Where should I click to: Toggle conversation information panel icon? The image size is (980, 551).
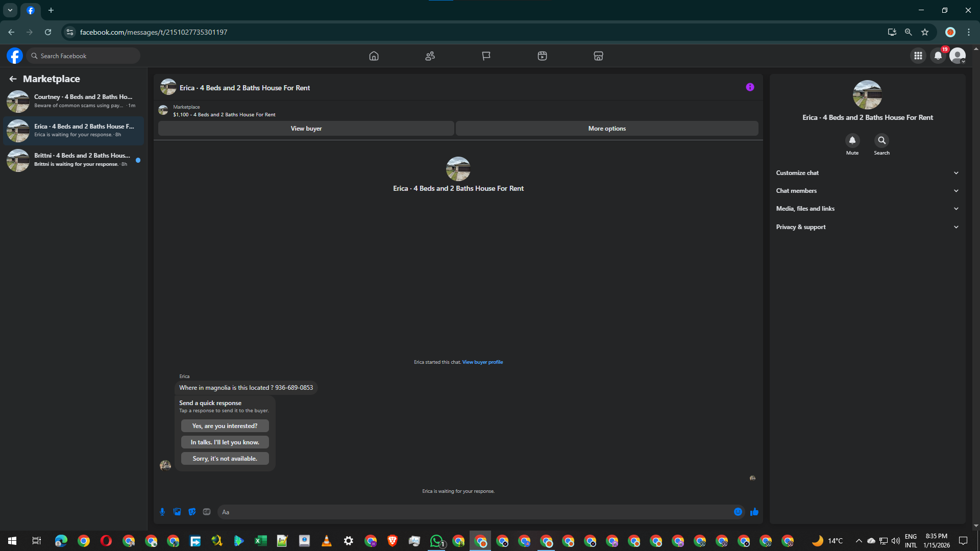pyautogui.click(x=750, y=87)
